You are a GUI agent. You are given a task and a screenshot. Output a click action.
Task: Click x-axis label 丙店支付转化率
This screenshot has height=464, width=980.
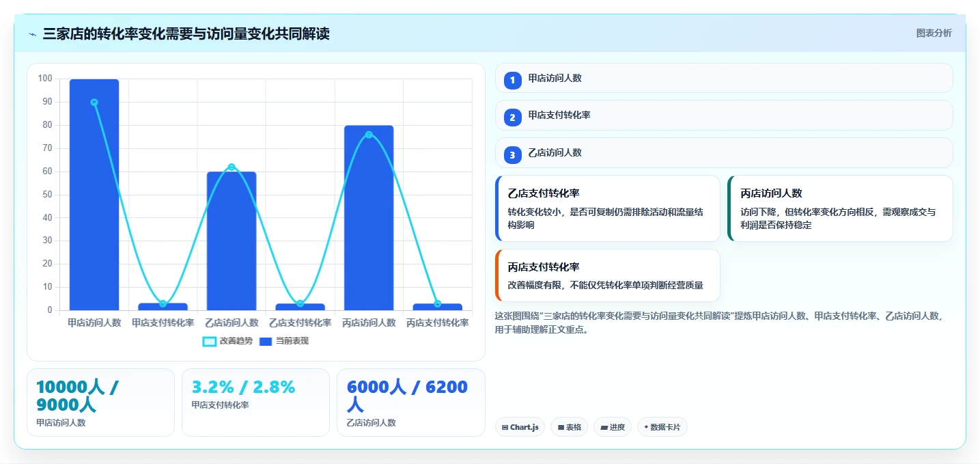[437, 323]
